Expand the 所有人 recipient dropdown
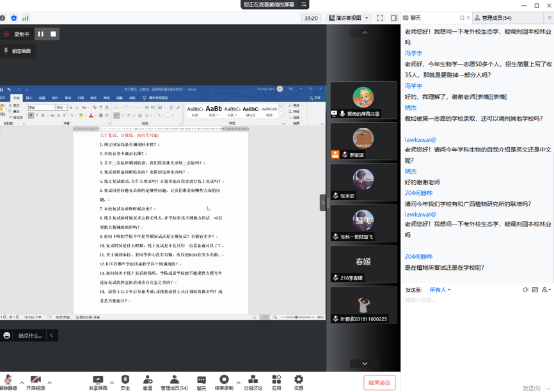This screenshot has width=554, height=392. pos(440,290)
